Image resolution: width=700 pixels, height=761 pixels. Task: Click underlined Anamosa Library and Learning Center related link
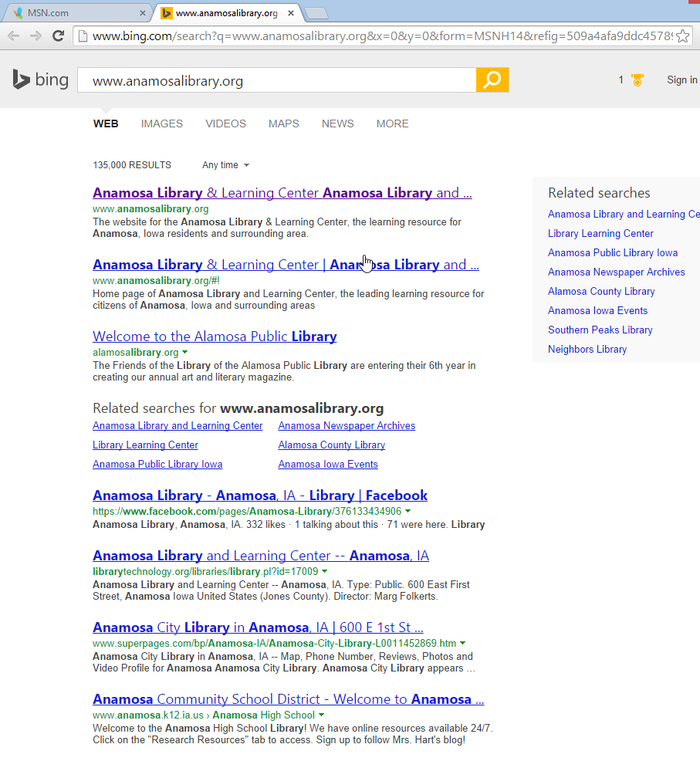(x=178, y=425)
